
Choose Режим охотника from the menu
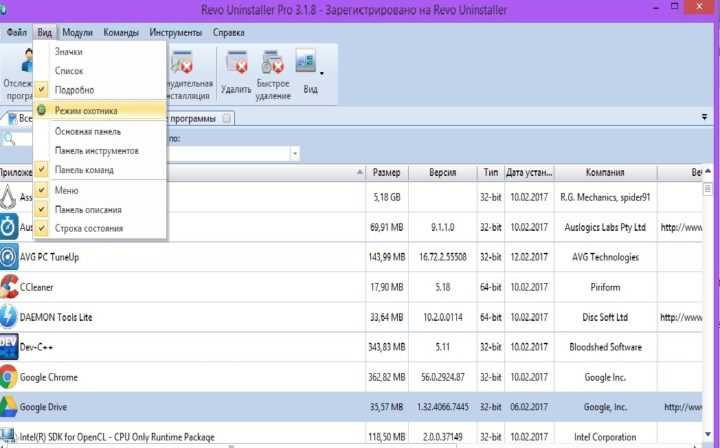pos(100,110)
